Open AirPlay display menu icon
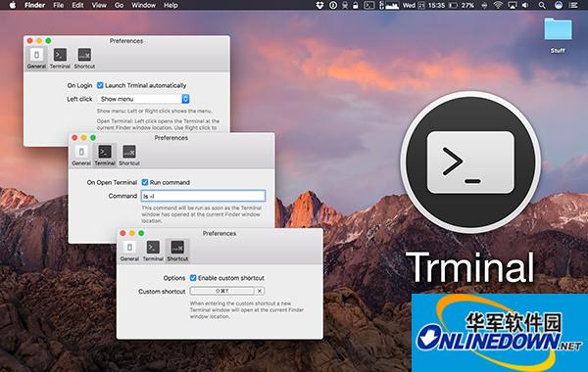 [513, 5]
